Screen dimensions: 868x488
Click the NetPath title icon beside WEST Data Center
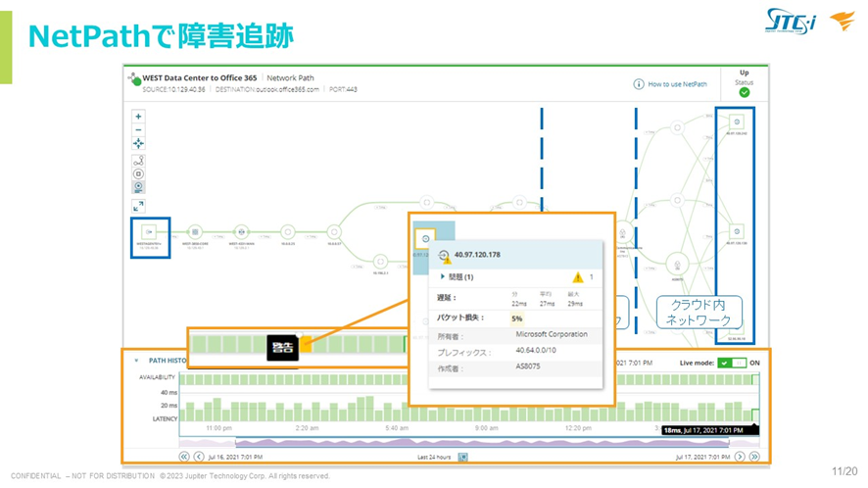[x=134, y=78]
